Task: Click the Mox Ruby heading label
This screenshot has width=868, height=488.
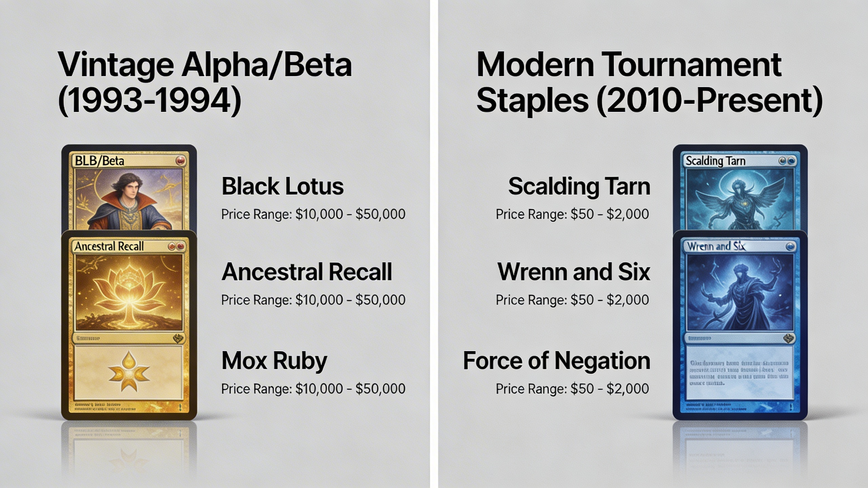Action: pyautogui.click(x=274, y=361)
